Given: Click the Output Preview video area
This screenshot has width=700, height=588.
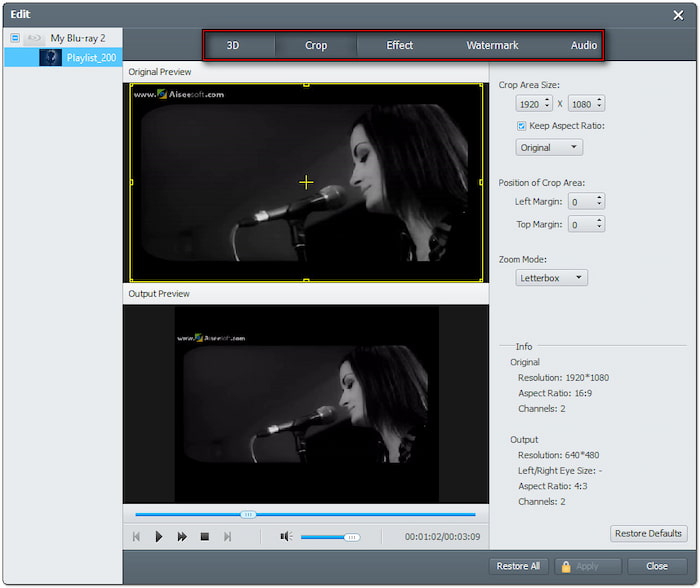Looking at the screenshot, I should pyautogui.click(x=306, y=405).
